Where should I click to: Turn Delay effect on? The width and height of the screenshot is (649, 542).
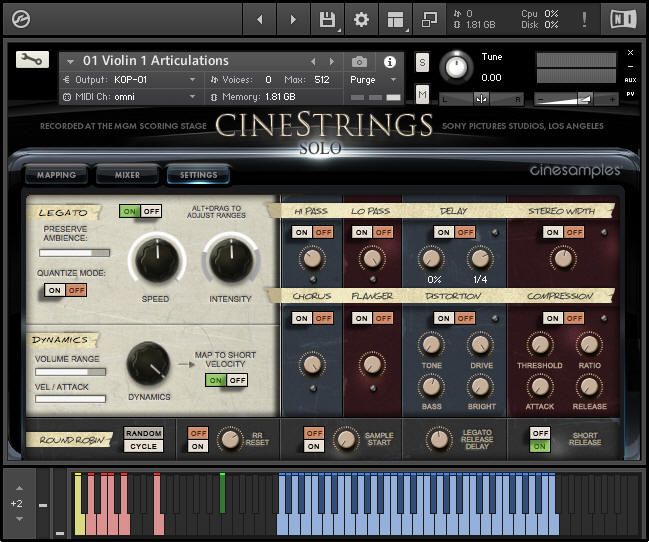[444, 232]
